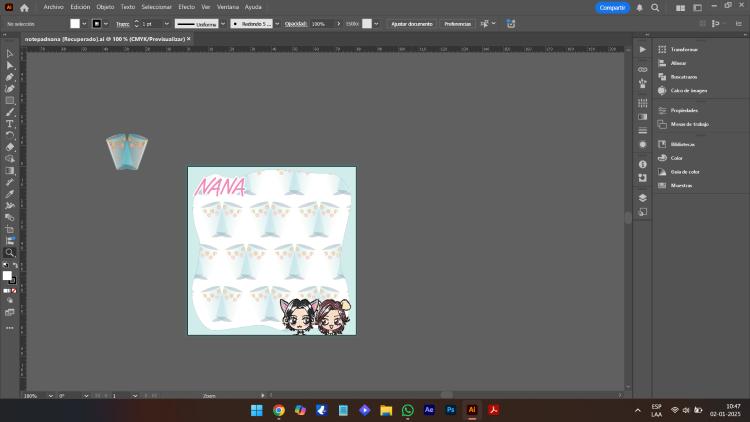This screenshot has width=750, height=422.
Task: Select the Selection tool arrow
Action: [x=10, y=54]
